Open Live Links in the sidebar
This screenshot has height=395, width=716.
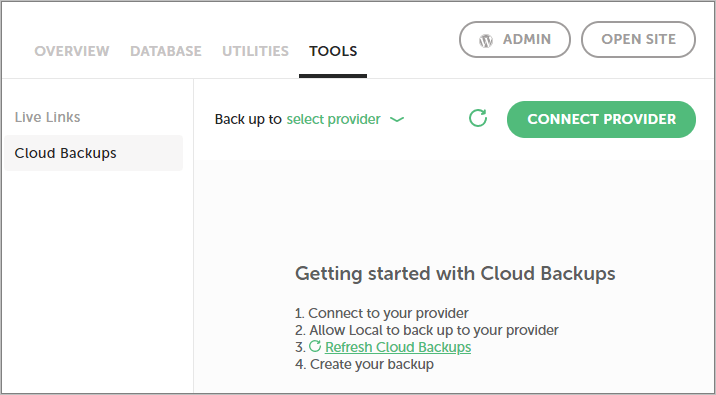[47, 117]
